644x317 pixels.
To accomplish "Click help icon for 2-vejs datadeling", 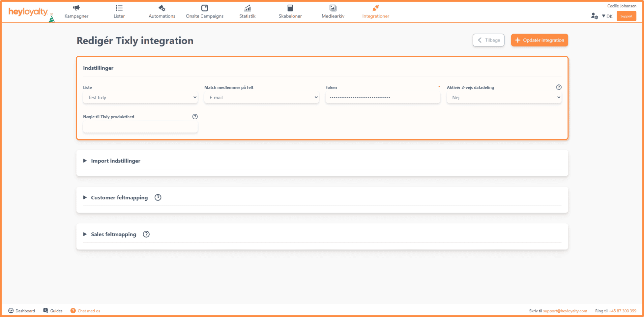I will pyautogui.click(x=559, y=87).
